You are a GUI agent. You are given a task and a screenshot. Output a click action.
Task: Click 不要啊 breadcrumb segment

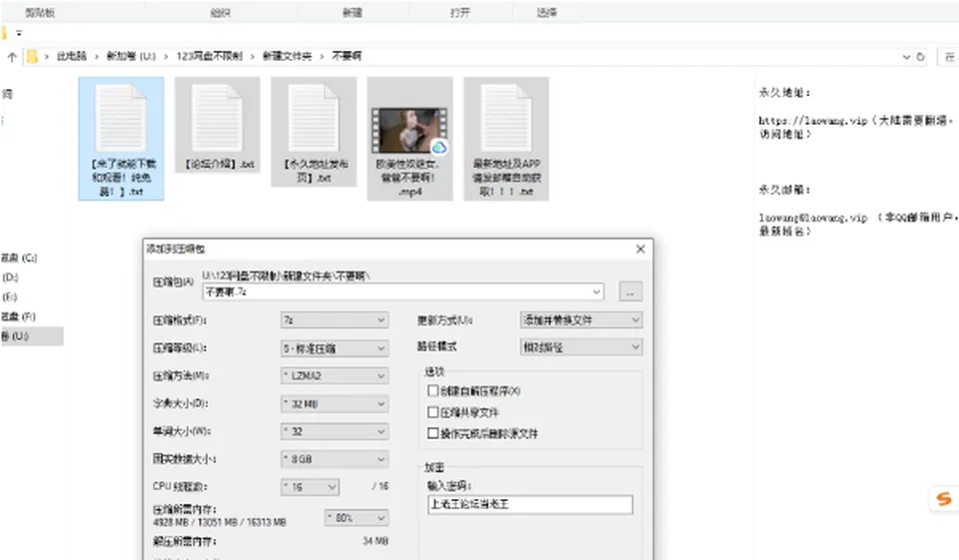coord(347,56)
